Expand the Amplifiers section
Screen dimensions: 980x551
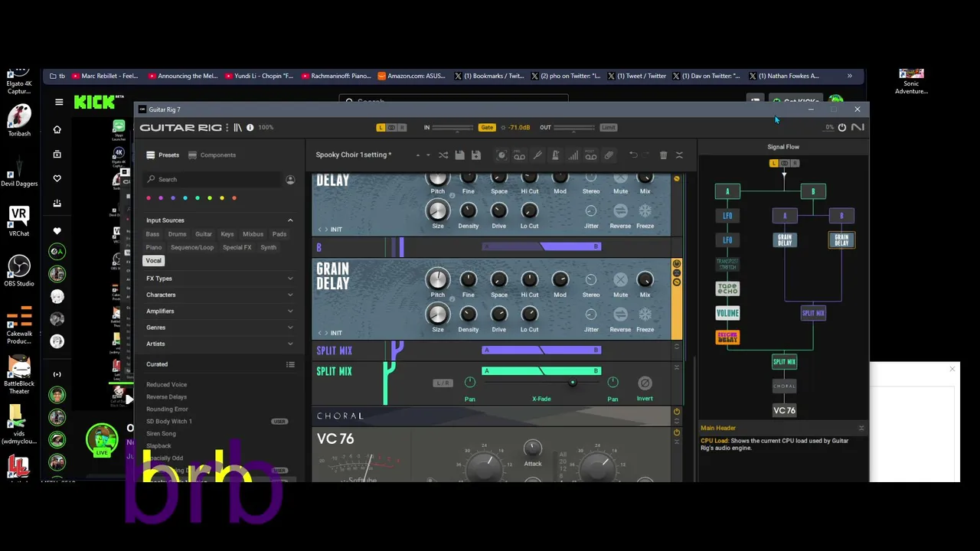[290, 311]
